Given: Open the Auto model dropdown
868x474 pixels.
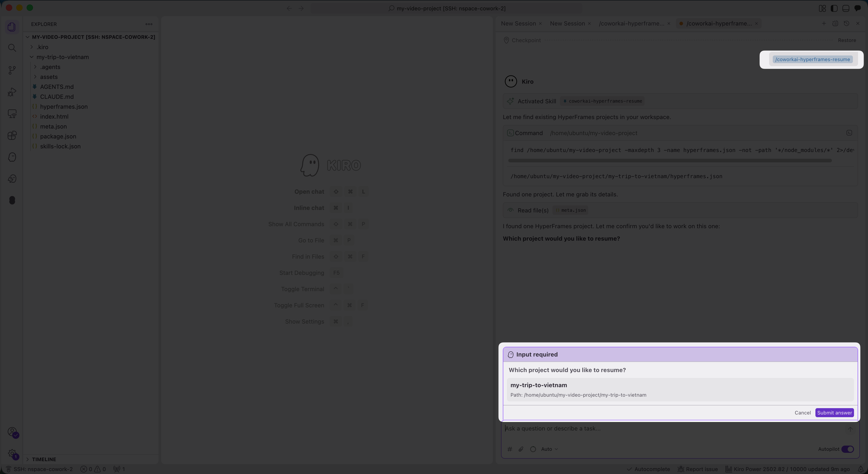Looking at the screenshot, I should click(x=549, y=449).
